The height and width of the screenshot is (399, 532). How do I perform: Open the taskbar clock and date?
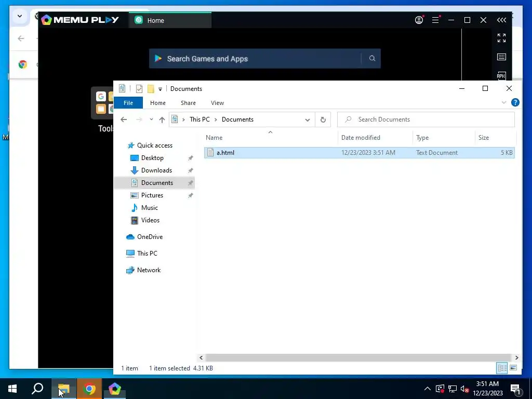coord(487,389)
